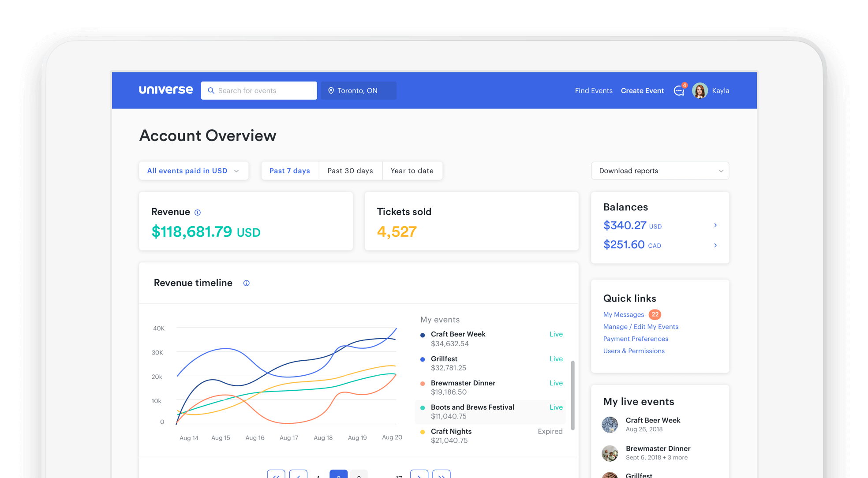Screen dimensions: 868x478
Task: Click the Revenue timeline info icon
Action: click(x=247, y=283)
